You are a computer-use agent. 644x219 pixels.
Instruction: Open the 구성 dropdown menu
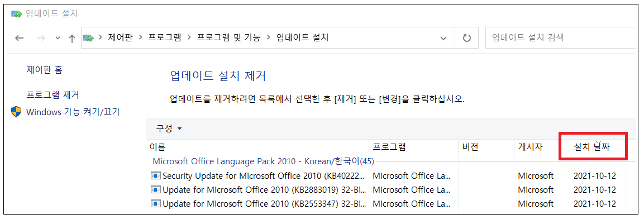(x=169, y=128)
